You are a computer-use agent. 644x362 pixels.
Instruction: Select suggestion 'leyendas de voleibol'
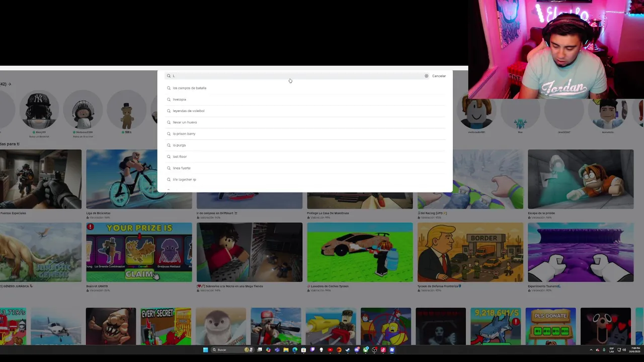305,111
